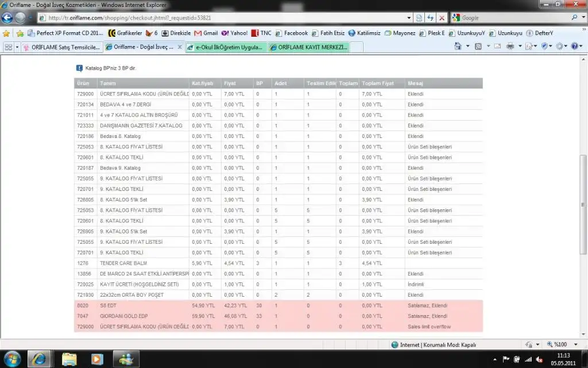Screen dimensions: 588x368
Task: Open the Windows Start menu
Action: click(x=13, y=359)
